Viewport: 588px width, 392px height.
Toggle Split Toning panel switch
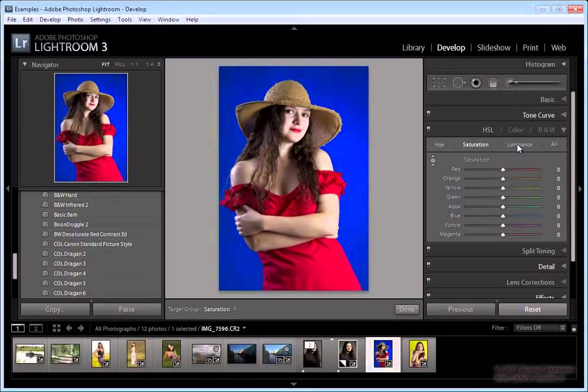coord(428,249)
